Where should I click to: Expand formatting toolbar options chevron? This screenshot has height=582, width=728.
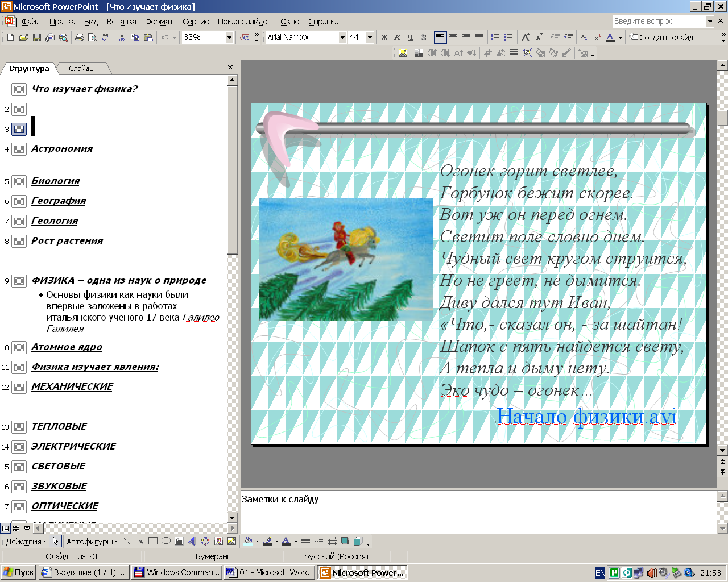click(x=723, y=38)
